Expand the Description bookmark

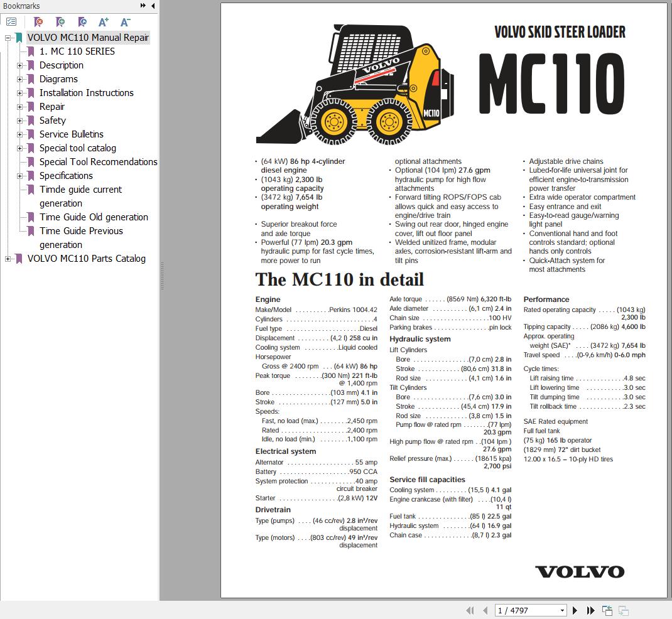(x=19, y=65)
